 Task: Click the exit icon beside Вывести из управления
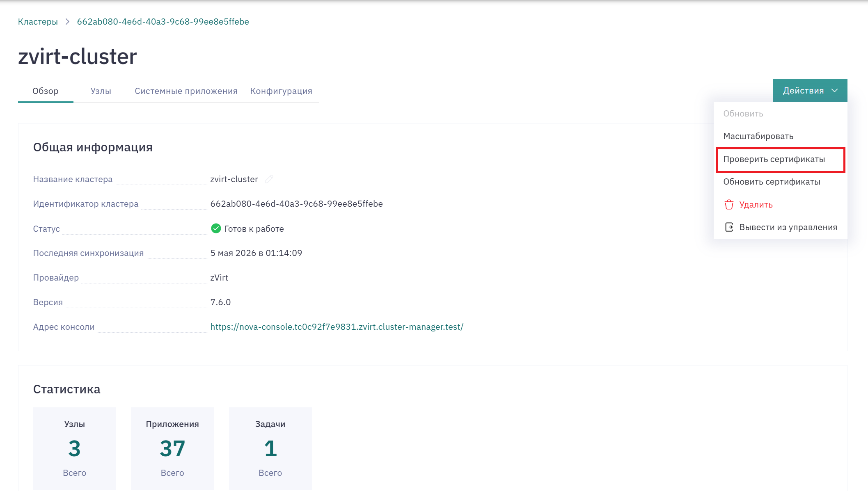729,227
